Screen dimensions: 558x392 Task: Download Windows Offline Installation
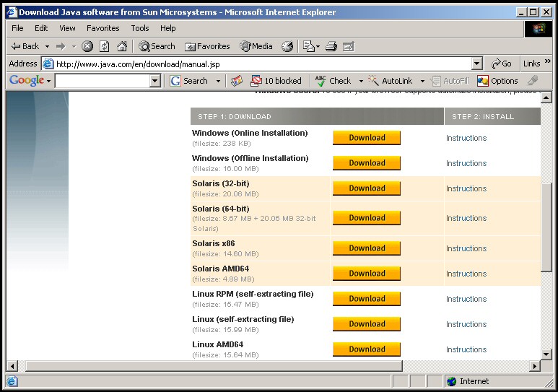pos(367,163)
